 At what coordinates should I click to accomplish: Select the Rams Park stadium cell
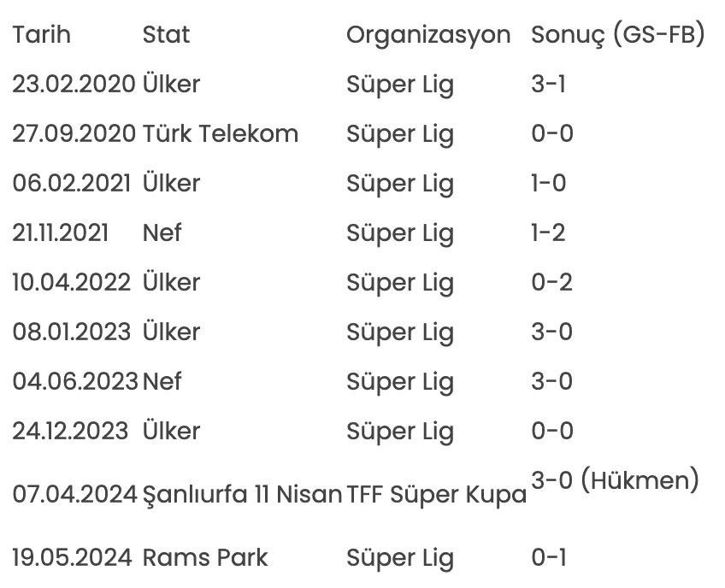coord(205,557)
